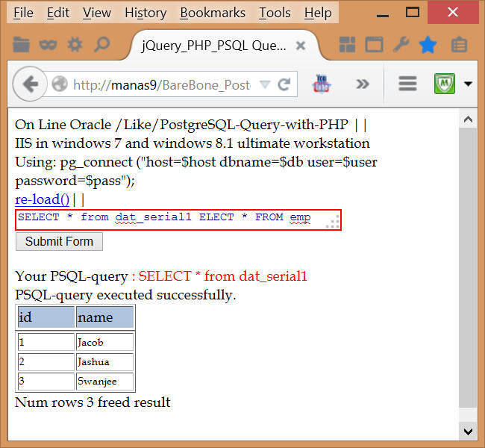Open the gear settings icon

point(75,45)
